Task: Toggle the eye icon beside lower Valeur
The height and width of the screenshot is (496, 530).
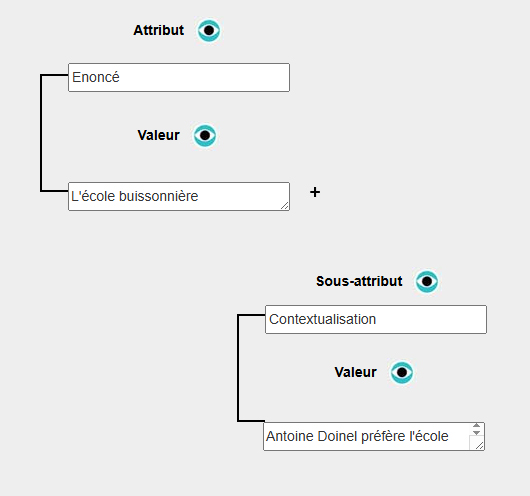Action: 402,373
